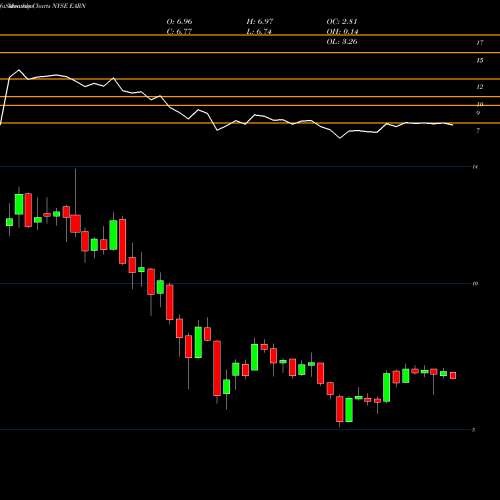This screenshot has height=500, width=500.
Task: Select the OH: 0.14 reading
Action: (x=342, y=32)
